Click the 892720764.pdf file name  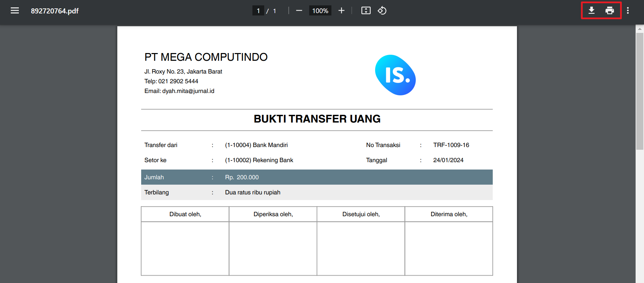[x=55, y=11]
